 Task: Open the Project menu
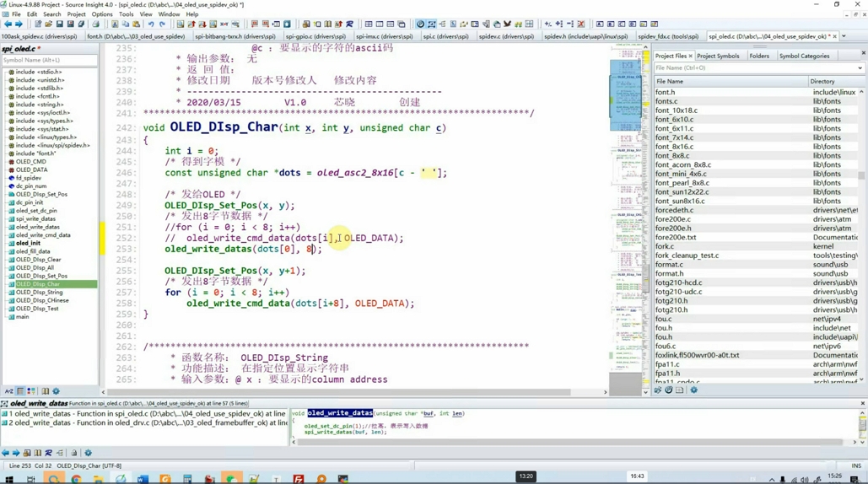(77, 13)
